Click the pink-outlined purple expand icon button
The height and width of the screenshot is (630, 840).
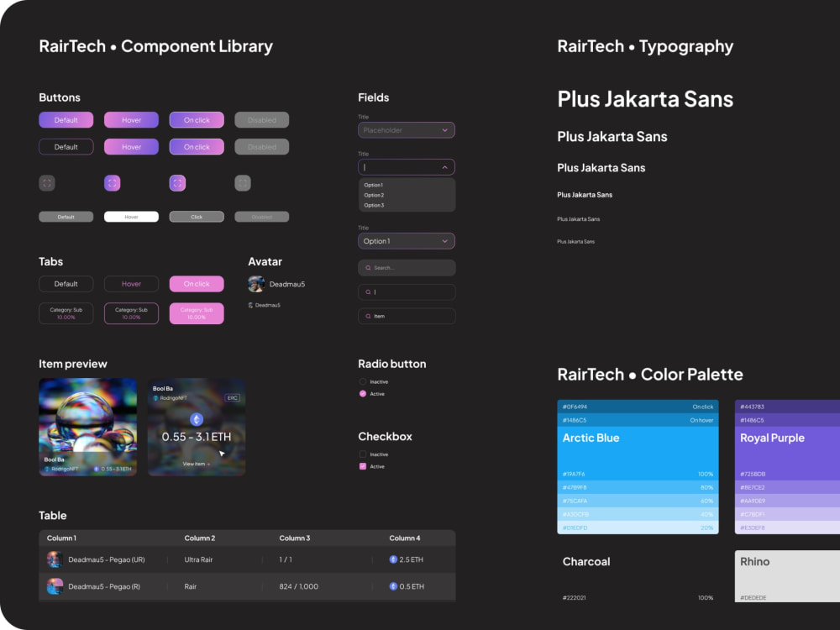(x=177, y=183)
